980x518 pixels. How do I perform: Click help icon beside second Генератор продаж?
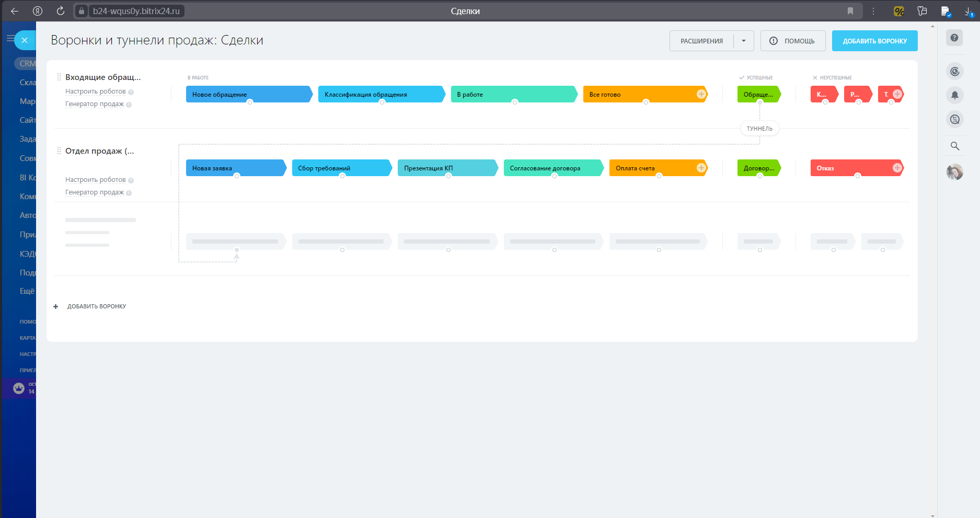pyautogui.click(x=129, y=193)
